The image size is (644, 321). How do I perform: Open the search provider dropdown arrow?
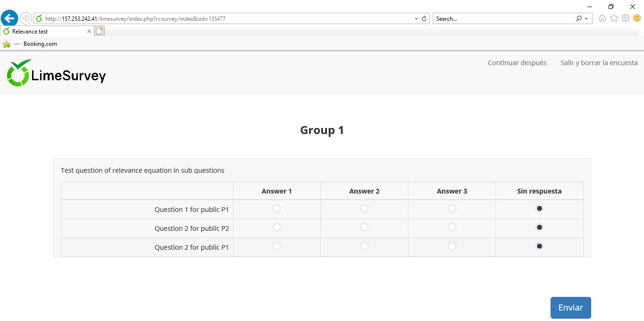click(586, 19)
